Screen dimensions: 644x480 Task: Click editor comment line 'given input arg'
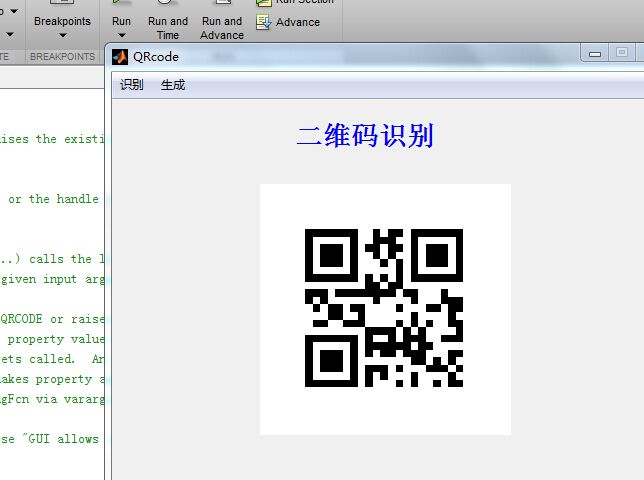(x=52, y=279)
